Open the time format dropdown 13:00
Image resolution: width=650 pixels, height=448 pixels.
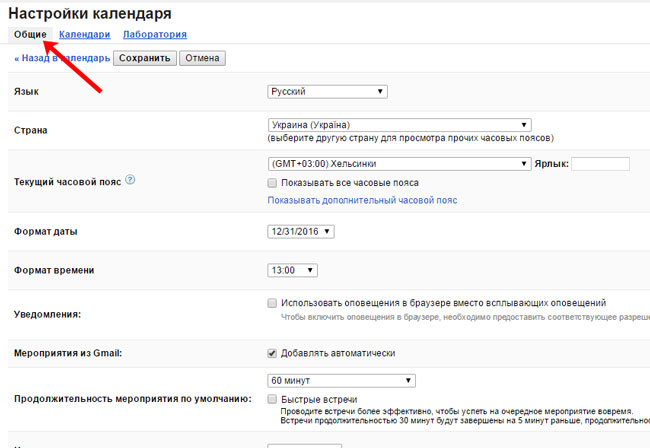click(293, 270)
